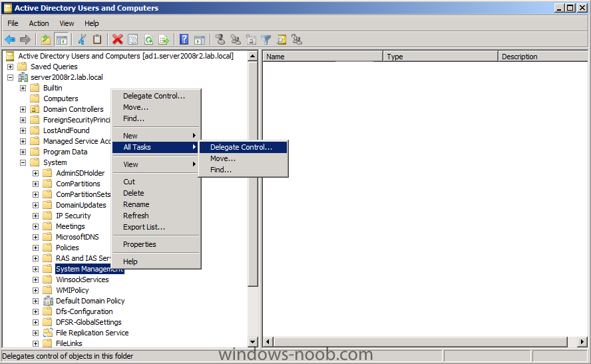This screenshot has height=364, width=591.
Task: Toggle the Show/Hide Action Pane icon
Action: tap(200, 39)
